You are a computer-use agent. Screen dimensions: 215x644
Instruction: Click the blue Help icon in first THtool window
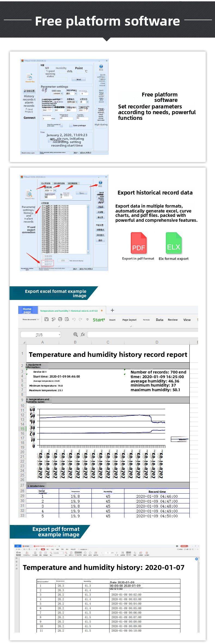[101, 66]
